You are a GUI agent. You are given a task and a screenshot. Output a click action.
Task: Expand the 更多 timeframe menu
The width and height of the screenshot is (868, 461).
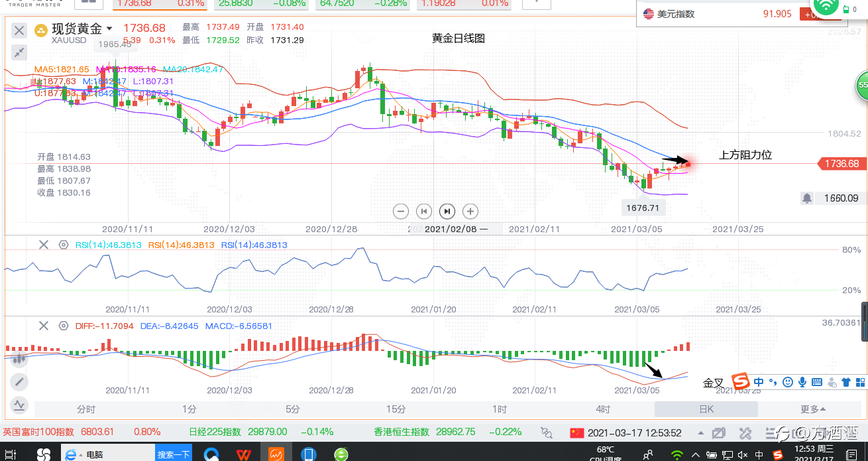click(x=813, y=409)
